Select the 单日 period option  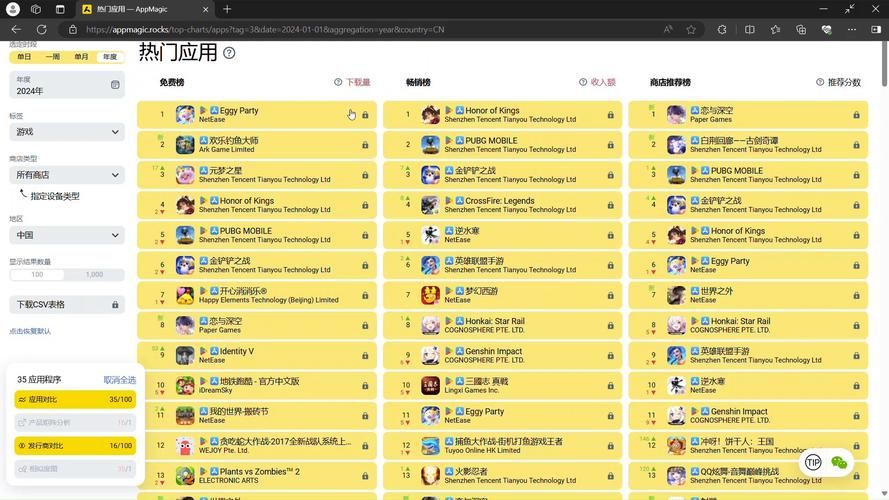24,57
